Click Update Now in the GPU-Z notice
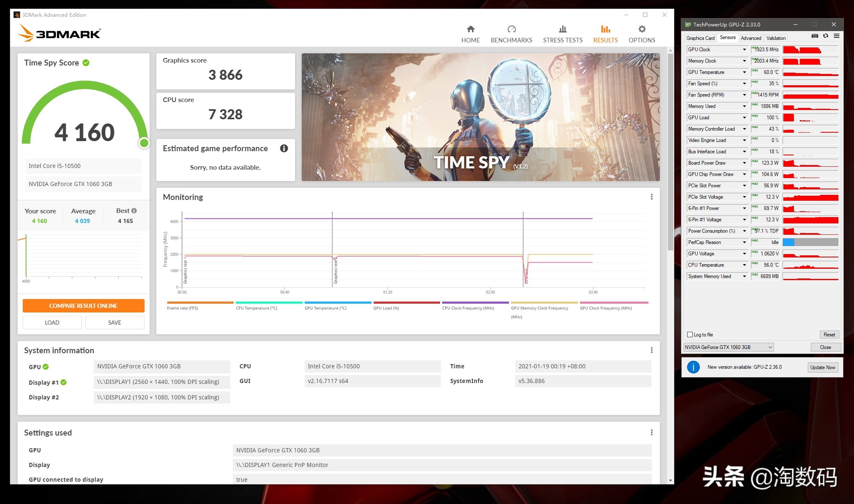Image resolution: width=854 pixels, height=504 pixels. [x=822, y=367]
